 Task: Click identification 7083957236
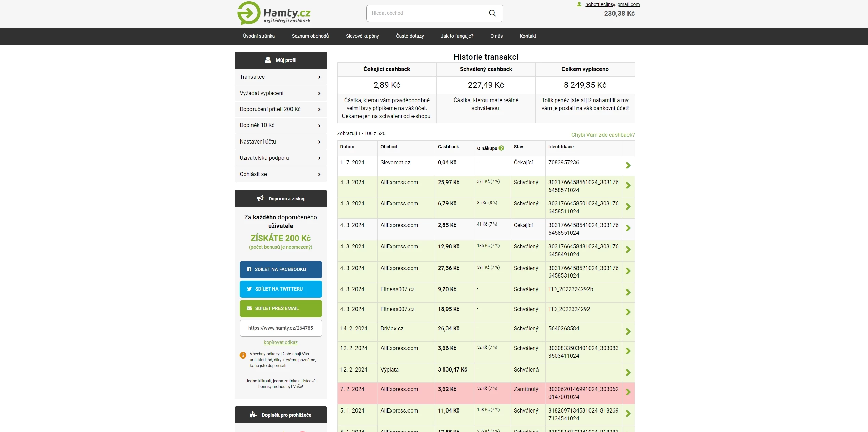coord(563,162)
